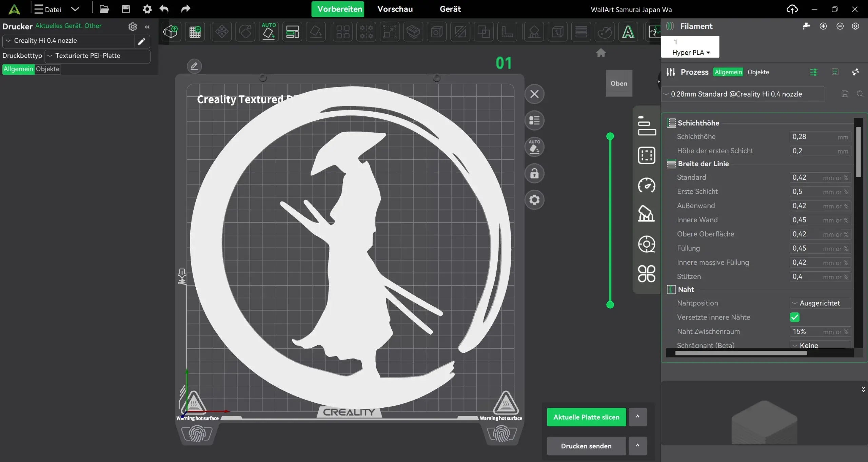Click the home view icon
The width and height of the screenshot is (868, 462).
(601, 53)
